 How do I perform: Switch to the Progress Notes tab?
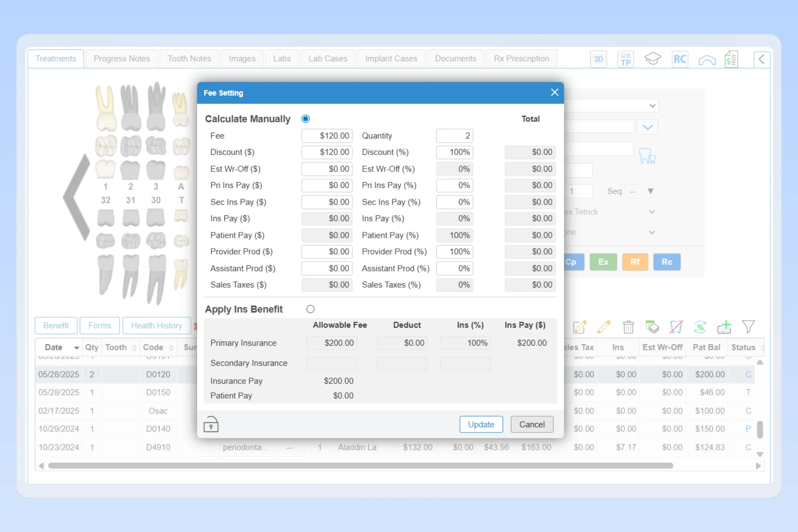click(x=122, y=58)
